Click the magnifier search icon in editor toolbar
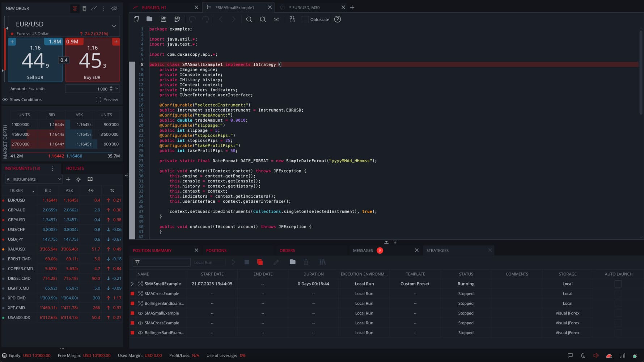This screenshot has width=644, height=362. [249, 19]
